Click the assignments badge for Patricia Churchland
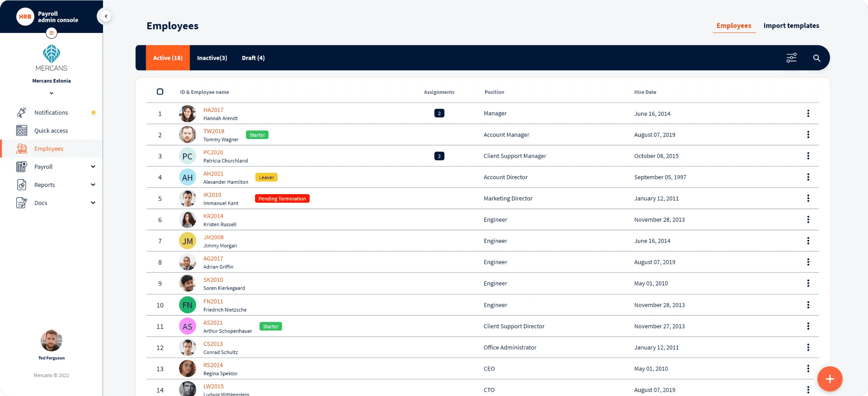 [439, 156]
